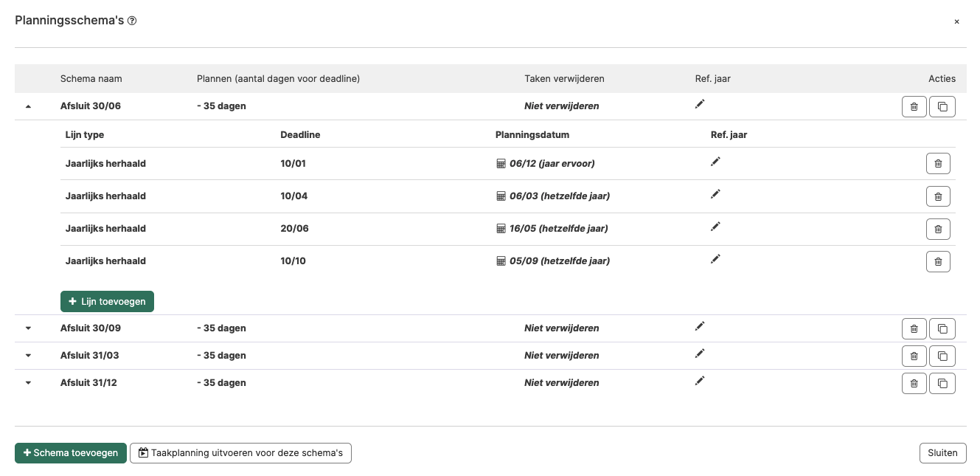
Task: Click the schema name Afsluit 30/09
Action: [91, 328]
